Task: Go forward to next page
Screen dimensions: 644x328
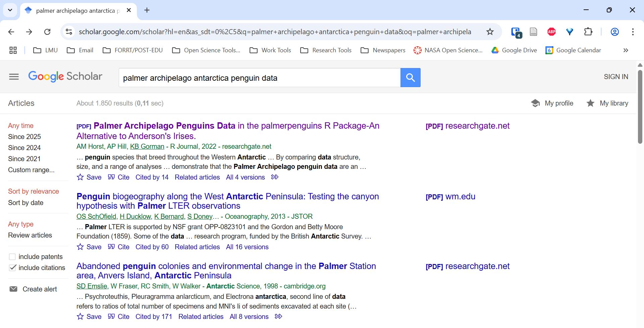Action: [29, 32]
